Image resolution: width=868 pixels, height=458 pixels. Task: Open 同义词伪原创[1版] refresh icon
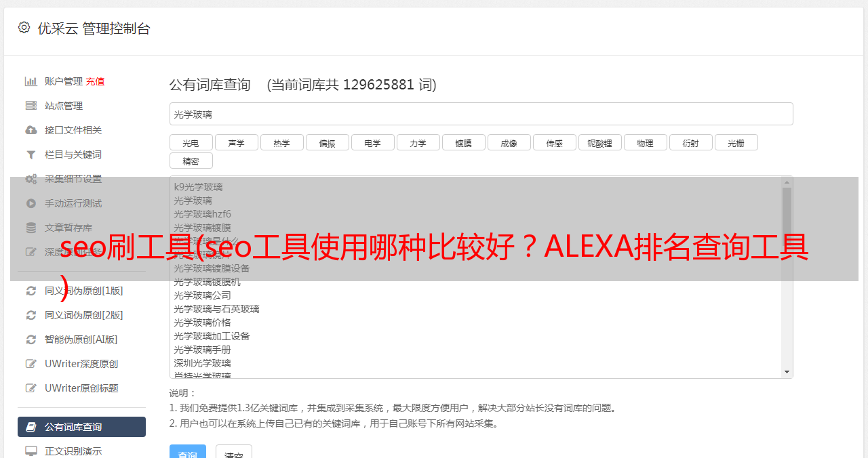(x=31, y=291)
